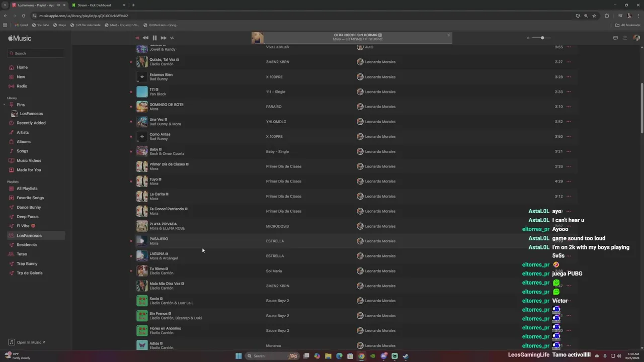Open the Monarca album link

274,345
